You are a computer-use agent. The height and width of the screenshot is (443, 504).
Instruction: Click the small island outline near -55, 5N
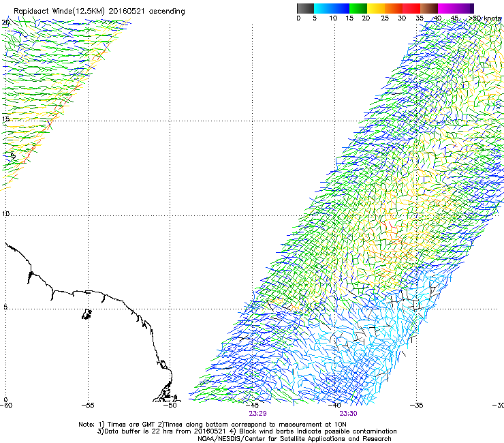(x=86, y=314)
